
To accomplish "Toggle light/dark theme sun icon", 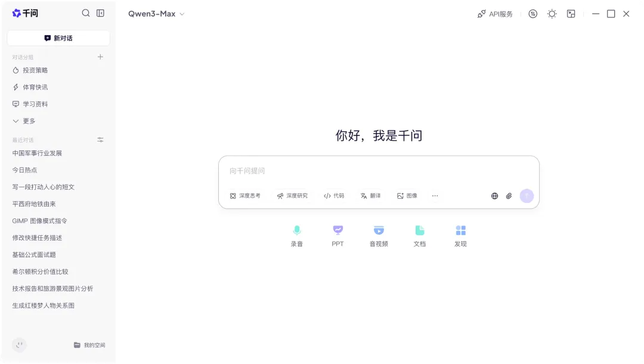I will pos(552,14).
